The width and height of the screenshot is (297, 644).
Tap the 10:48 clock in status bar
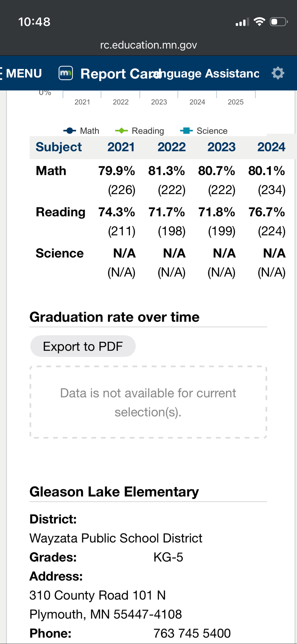click(x=34, y=22)
